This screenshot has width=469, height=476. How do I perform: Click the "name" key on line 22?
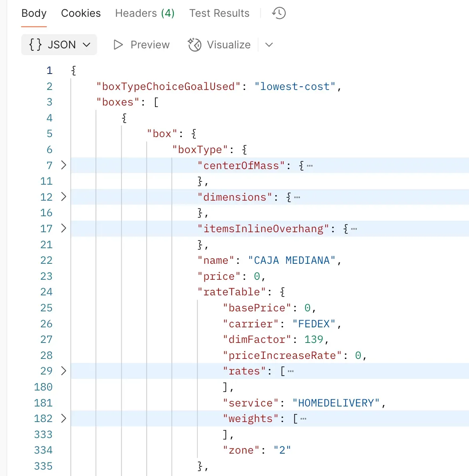click(216, 261)
